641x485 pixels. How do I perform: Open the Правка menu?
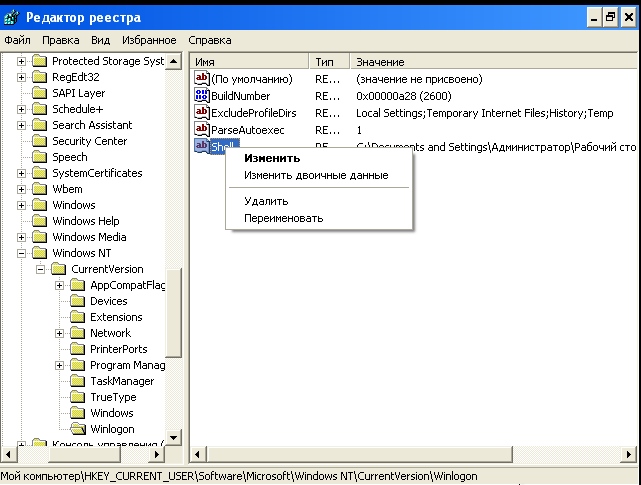pos(61,40)
